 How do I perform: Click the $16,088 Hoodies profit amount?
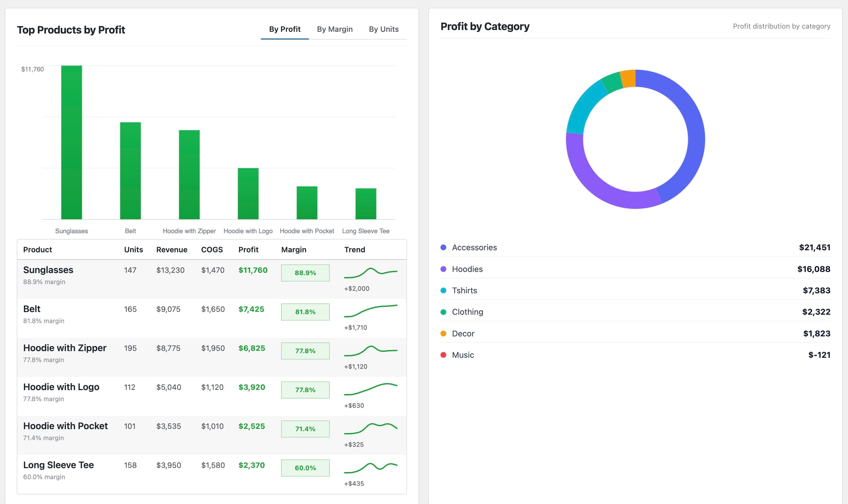[x=814, y=269]
